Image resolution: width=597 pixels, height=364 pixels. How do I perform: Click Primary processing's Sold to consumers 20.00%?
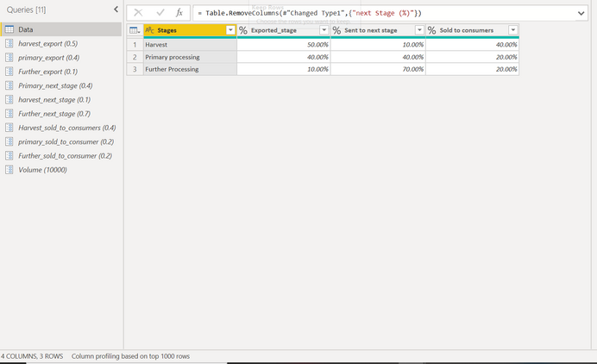pyautogui.click(x=473, y=57)
